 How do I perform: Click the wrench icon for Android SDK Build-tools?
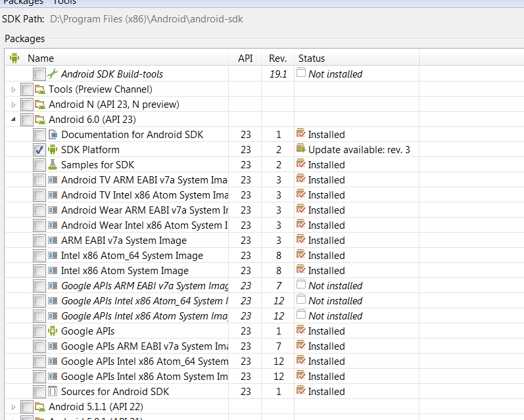click(53, 74)
